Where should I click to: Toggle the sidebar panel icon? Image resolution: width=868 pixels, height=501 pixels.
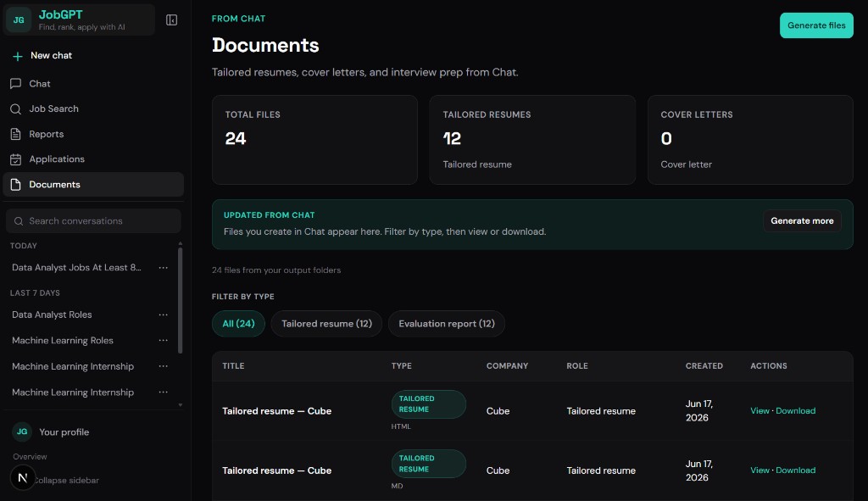coord(171,20)
